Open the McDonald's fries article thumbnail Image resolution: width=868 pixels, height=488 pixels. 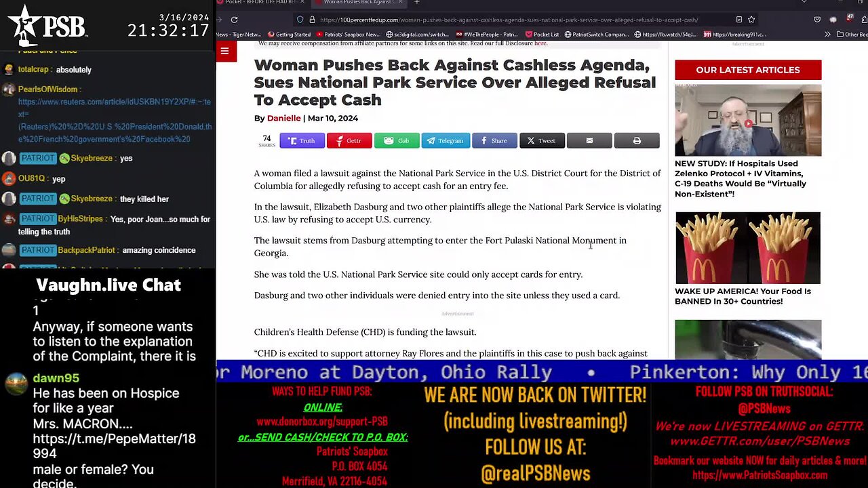[747, 248]
